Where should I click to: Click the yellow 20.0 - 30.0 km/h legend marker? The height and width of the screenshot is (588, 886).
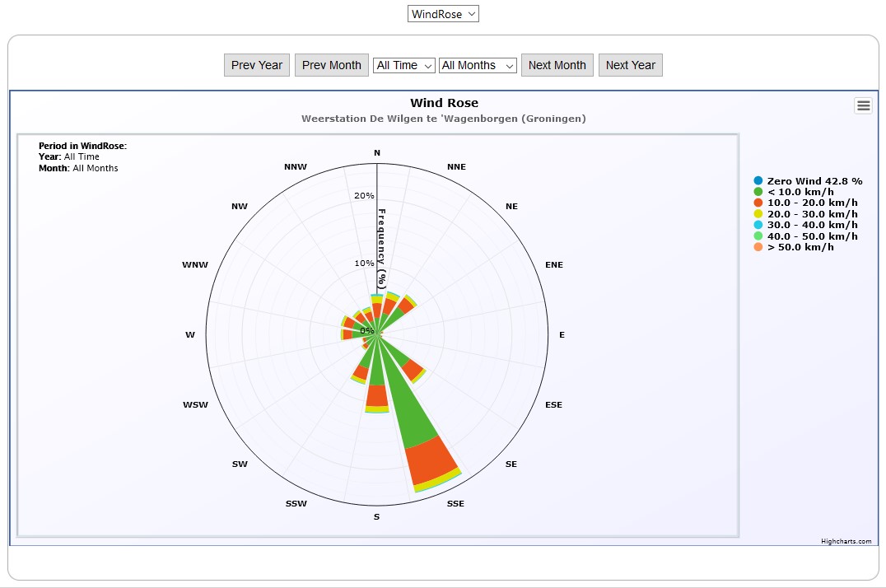click(758, 214)
